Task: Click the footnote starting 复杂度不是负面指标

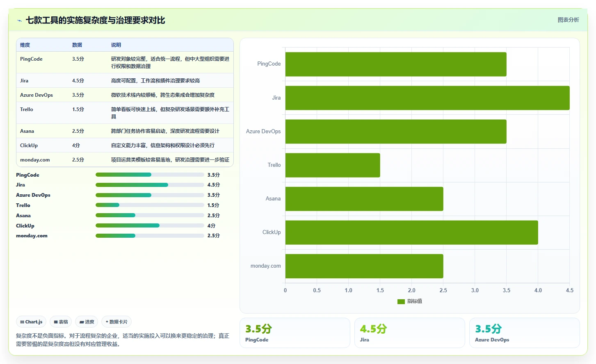Action: (123, 340)
